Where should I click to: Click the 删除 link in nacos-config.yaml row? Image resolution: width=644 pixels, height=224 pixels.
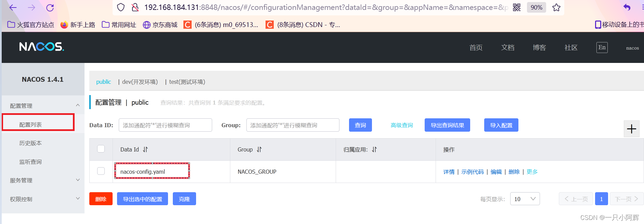514,172
